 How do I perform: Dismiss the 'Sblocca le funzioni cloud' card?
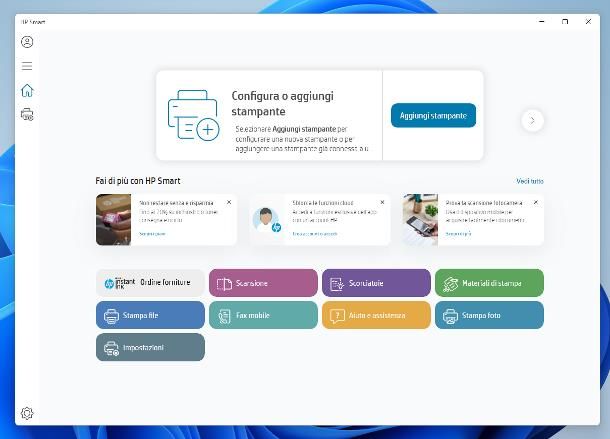click(382, 202)
